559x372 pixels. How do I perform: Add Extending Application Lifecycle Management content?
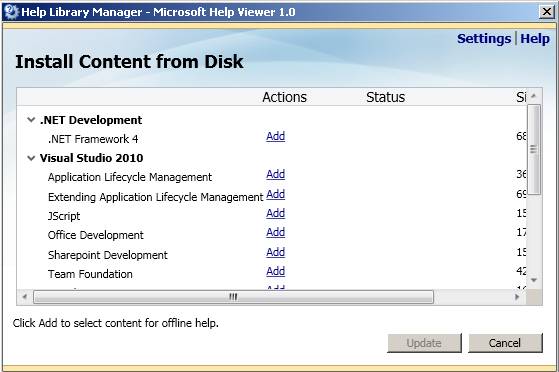(276, 194)
